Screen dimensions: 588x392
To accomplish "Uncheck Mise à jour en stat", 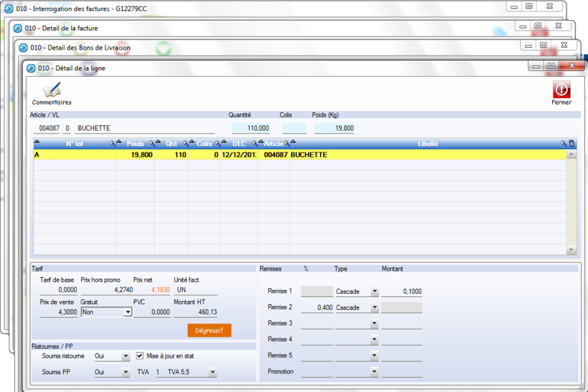I will pyautogui.click(x=140, y=356).
